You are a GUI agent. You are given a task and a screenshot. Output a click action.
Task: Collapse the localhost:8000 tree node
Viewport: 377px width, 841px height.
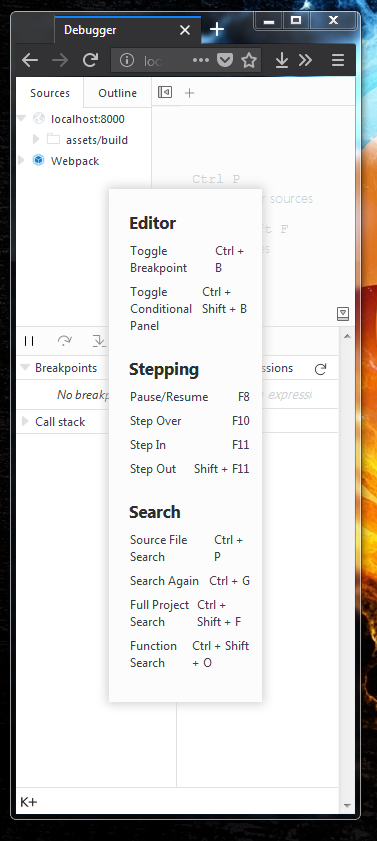[x=22, y=118]
